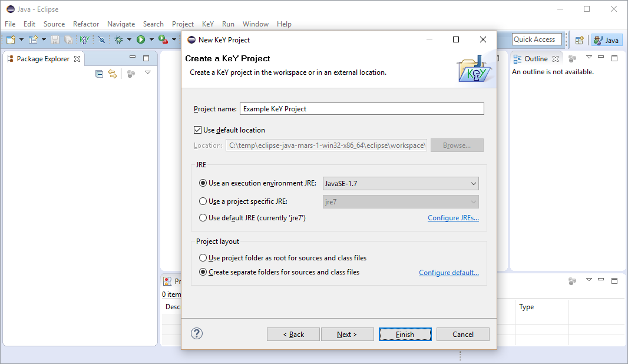Click the Open Perspective icon
628x364 pixels.
click(x=579, y=40)
